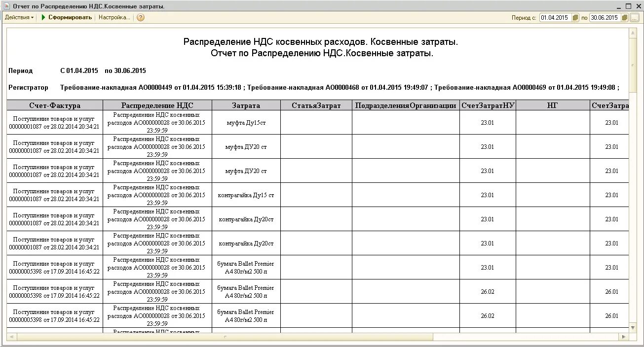This screenshot has height=347, width=644.
Task: Click the Распределение НДС column header
Action: click(156, 105)
